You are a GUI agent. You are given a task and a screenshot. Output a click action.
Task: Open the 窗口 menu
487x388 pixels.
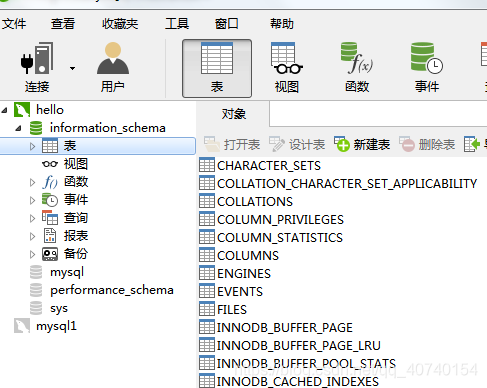point(227,24)
